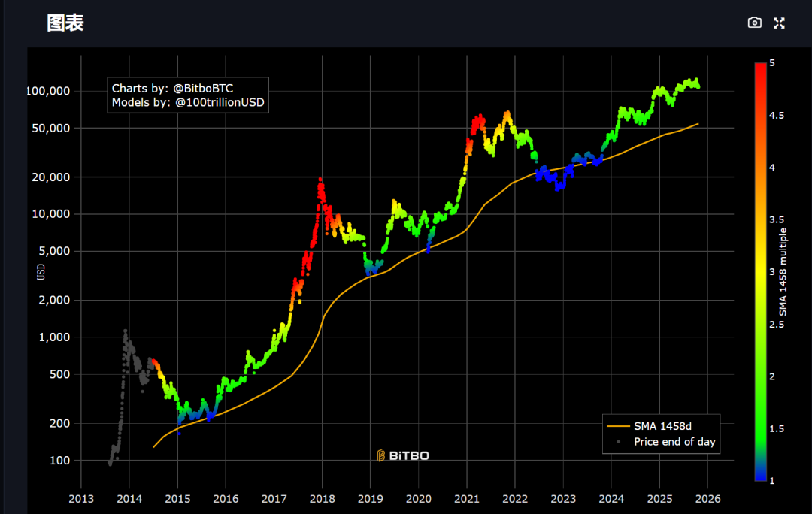Screen dimensions: 812x514
Task: Click the Models by: @100trillionUSD annotation
Action: [187, 102]
